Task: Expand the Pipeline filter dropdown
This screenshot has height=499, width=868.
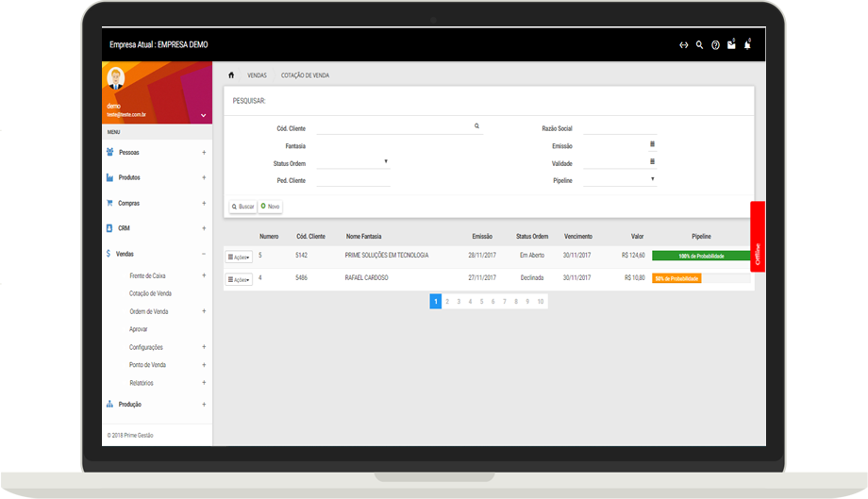Action: coord(652,178)
